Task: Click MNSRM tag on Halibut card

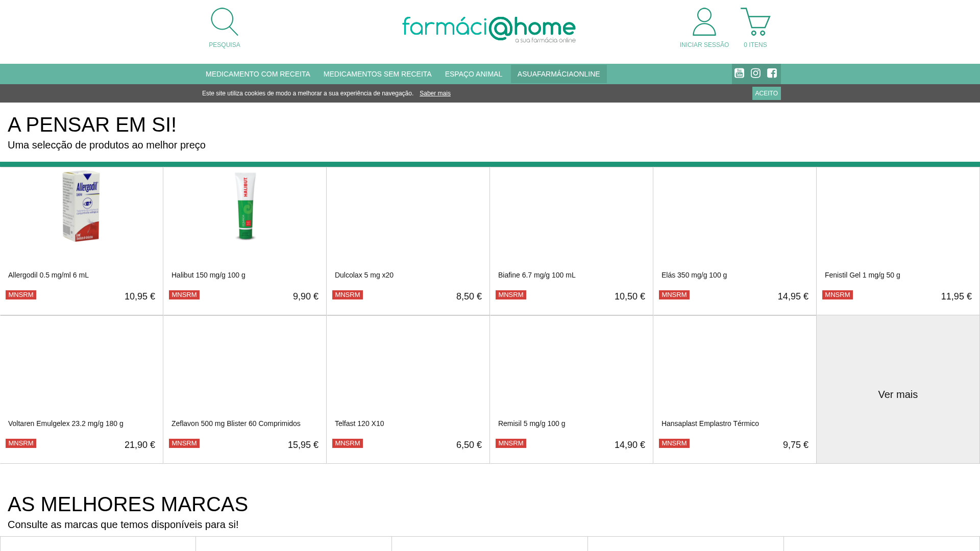Action: point(184,295)
